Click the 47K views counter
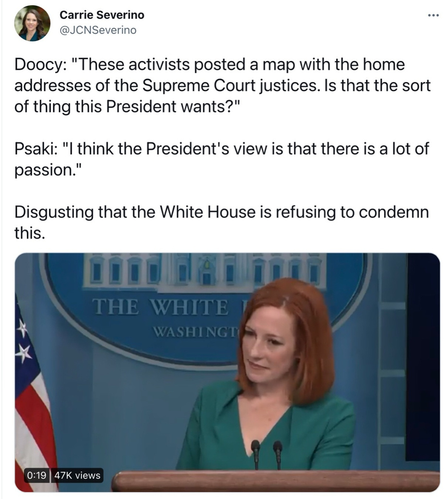Viewport: 448px width, 499px height. (77, 475)
